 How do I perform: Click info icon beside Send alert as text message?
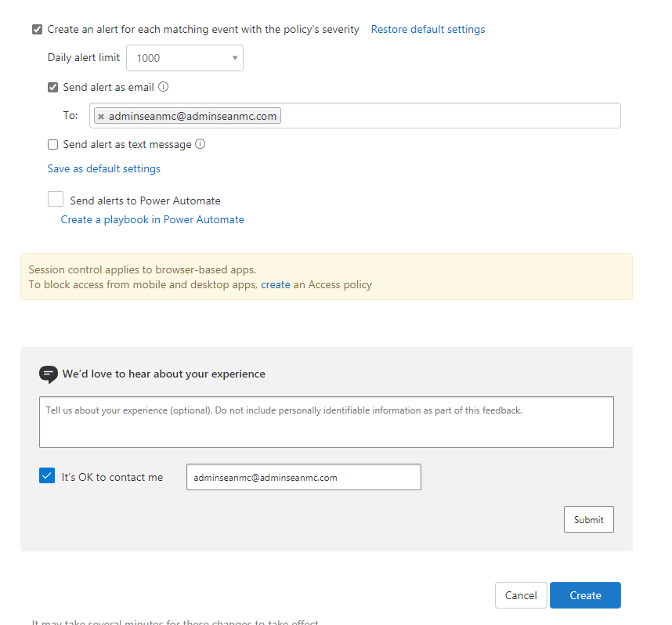(201, 144)
